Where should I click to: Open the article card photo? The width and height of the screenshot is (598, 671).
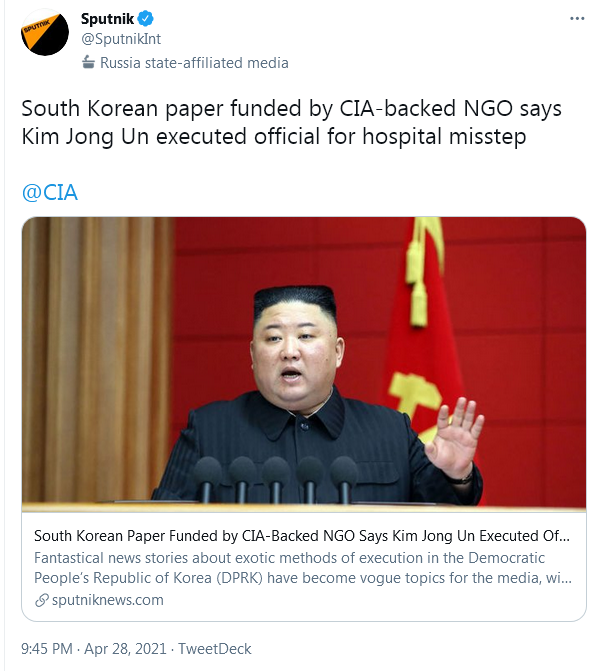pyautogui.click(x=303, y=364)
